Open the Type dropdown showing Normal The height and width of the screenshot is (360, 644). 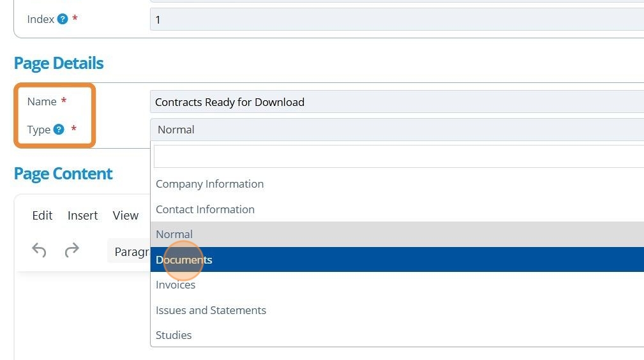pyautogui.click(x=396, y=130)
